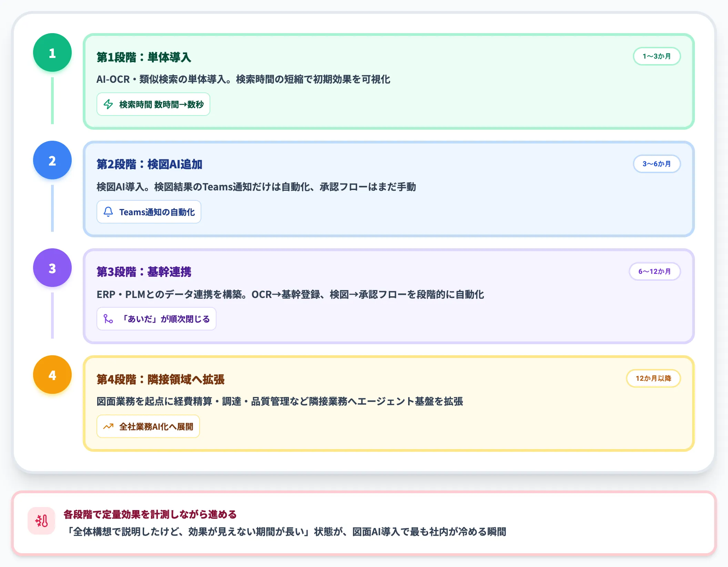The image size is (728, 567).
Task: Click the thermometer snowflake icon in the pink note
Action: coord(41,520)
